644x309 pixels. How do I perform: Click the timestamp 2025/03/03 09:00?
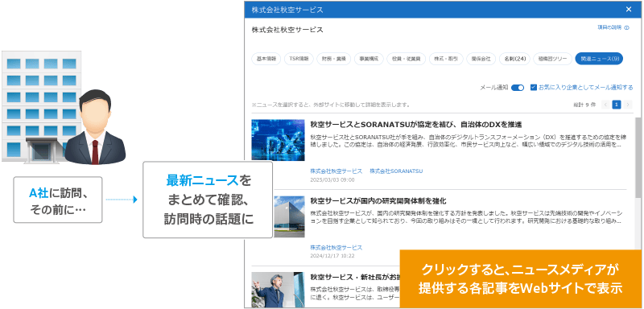coord(332,179)
